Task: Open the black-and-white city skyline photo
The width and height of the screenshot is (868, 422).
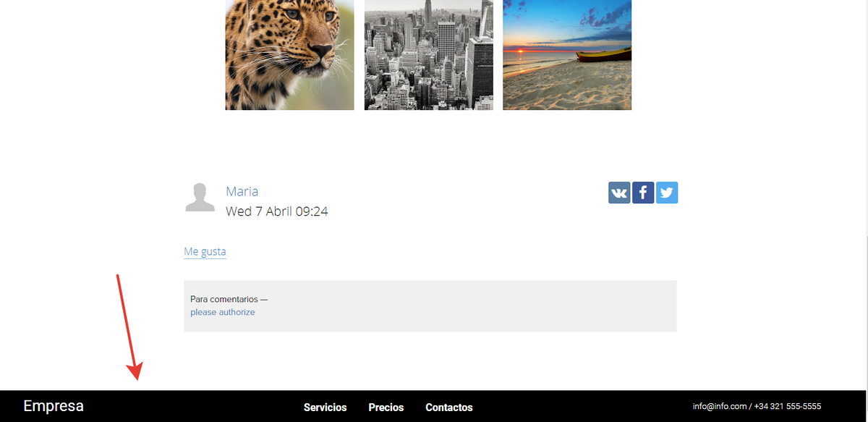Action: [429, 55]
